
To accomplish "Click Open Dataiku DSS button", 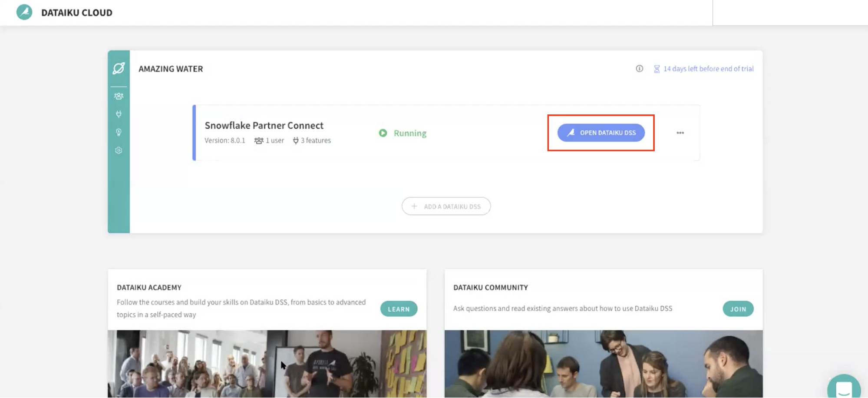I will [601, 133].
